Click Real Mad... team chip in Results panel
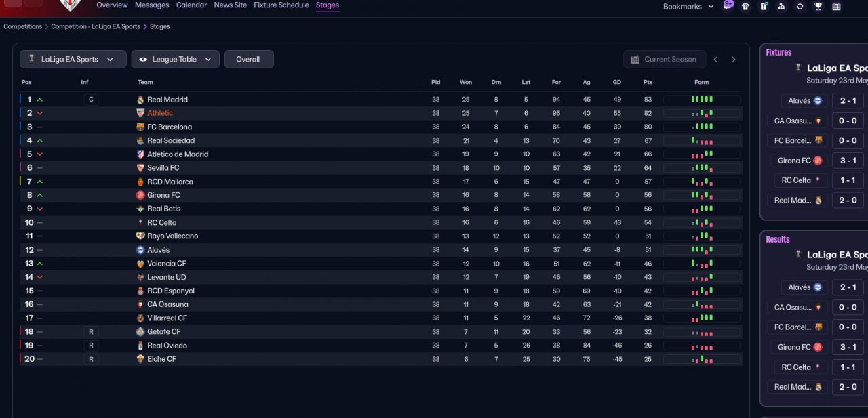This screenshot has width=868, height=418. click(x=798, y=387)
